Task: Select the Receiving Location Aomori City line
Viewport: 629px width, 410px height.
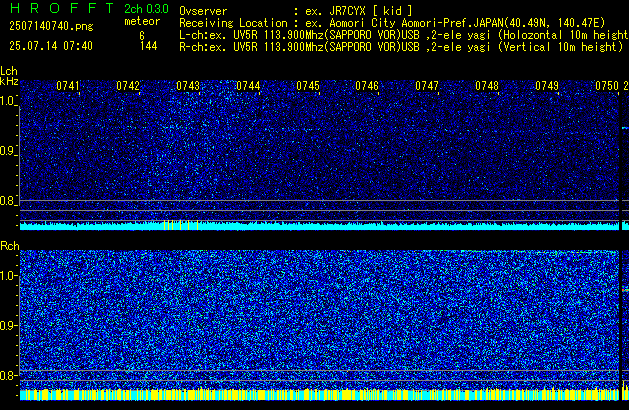Action: tap(392, 23)
